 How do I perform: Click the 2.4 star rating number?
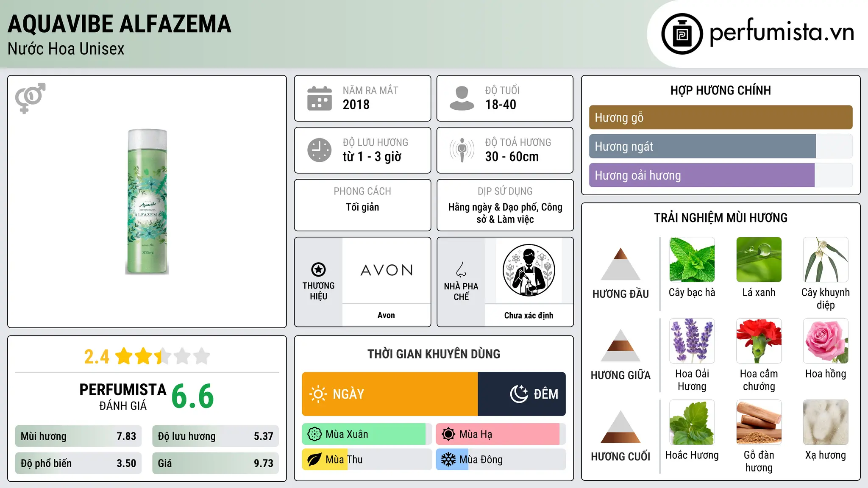[97, 357]
